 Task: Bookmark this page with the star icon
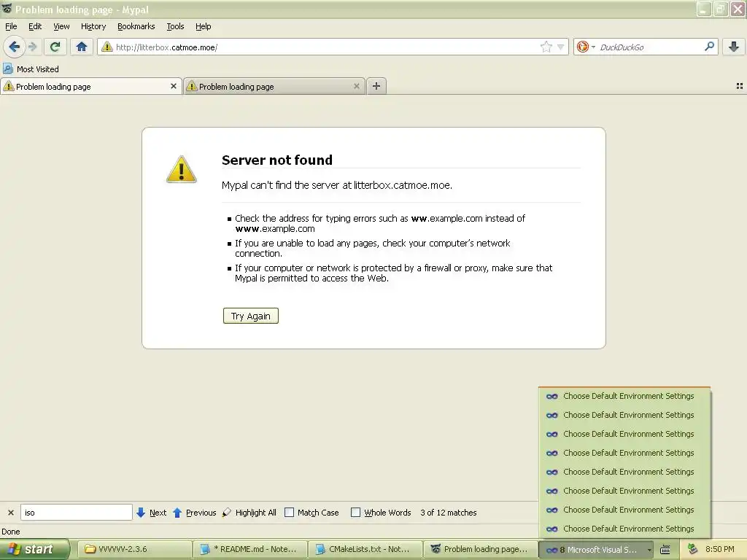[x=546, y=47]
